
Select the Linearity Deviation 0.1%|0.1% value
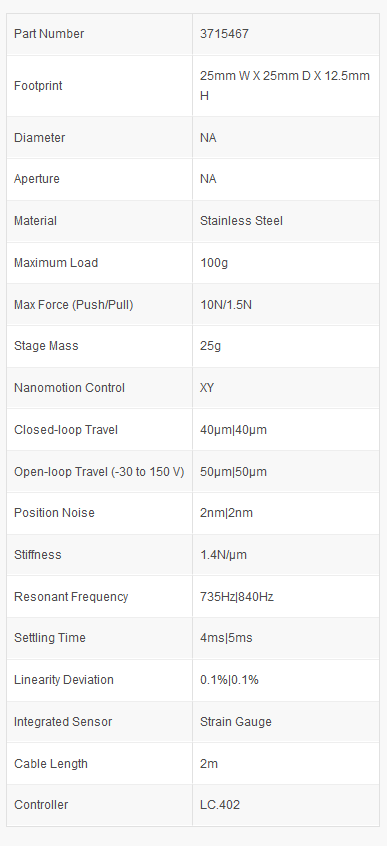(229, 680)
